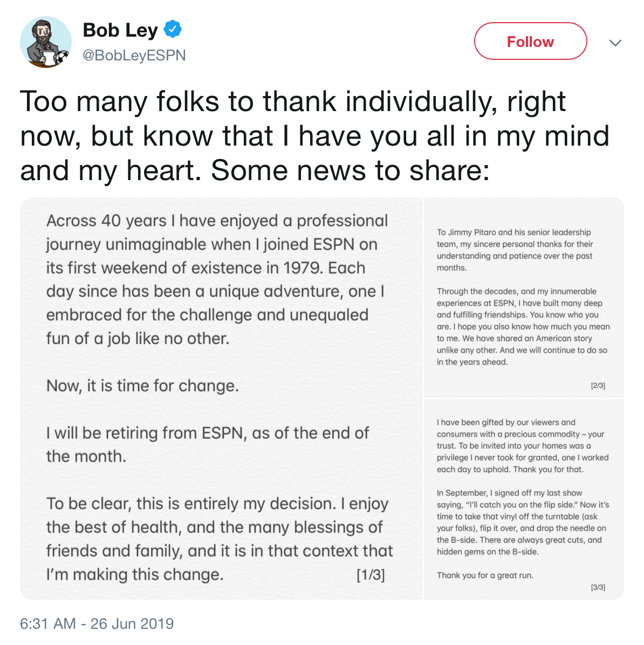Click the line 'Now, it is time for change.'
Image resolution: width=644 pixels, height=645 pixels.
142,386
